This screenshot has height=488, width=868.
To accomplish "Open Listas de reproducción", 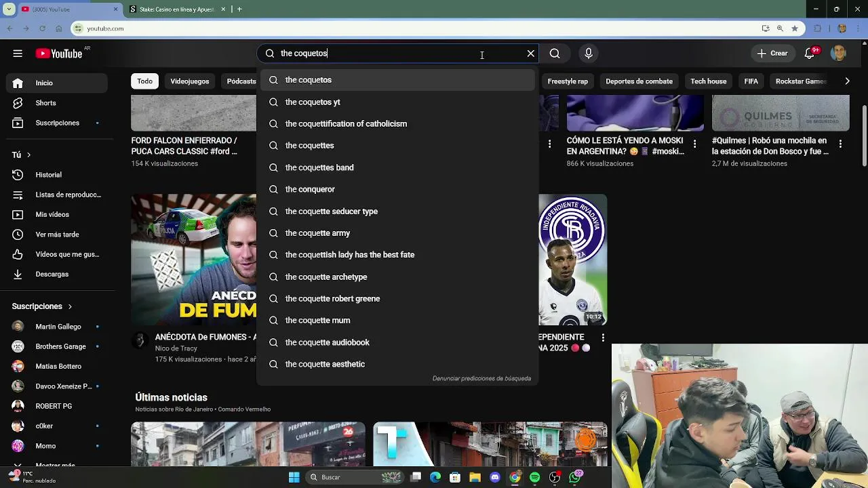I will click(58, 195).
